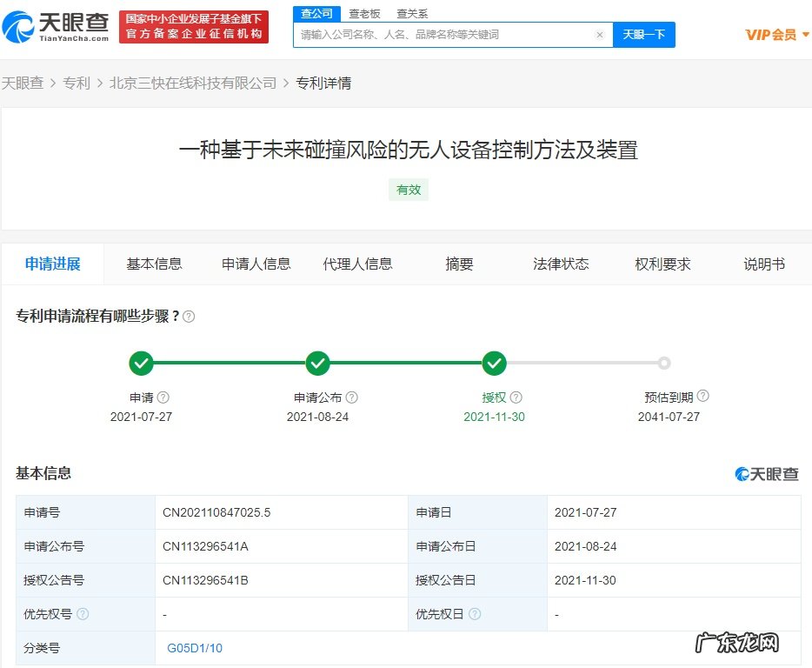
Task: Click VIP会员 icon at top right
Action: 772,33
